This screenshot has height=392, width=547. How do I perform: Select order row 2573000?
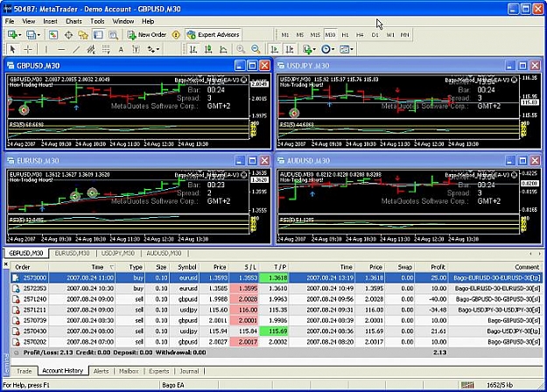(x=277, y=277)
